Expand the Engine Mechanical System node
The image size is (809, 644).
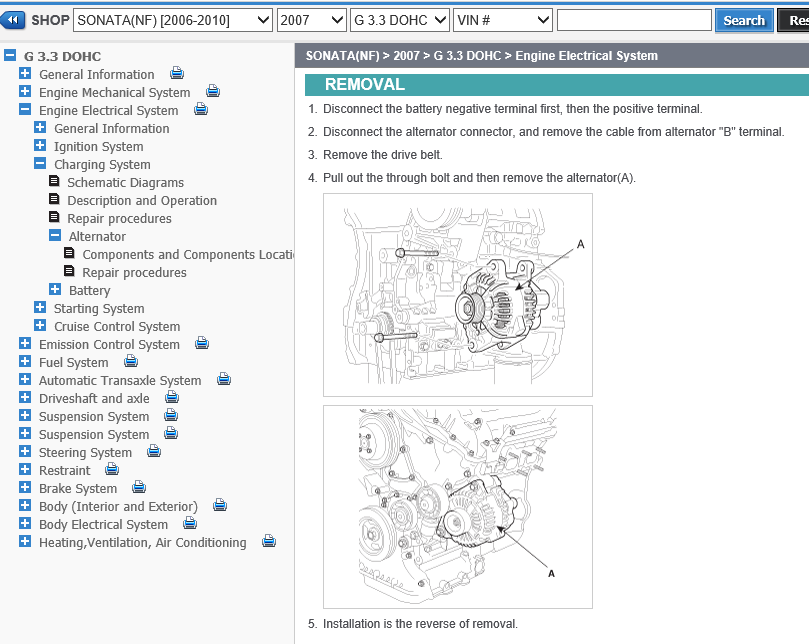tap(25, 91)
